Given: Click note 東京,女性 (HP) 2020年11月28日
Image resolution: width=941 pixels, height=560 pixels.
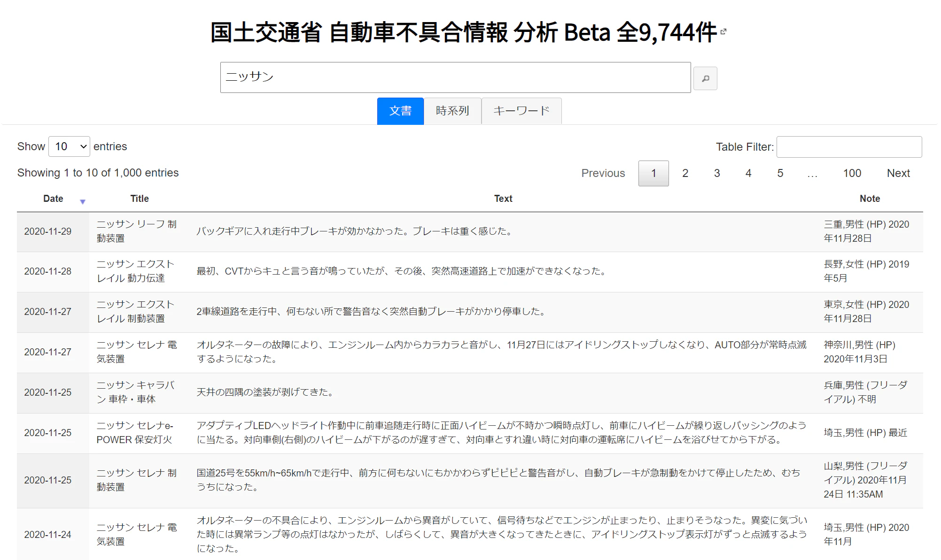Looking at the screenshot, I should point(866,312).
